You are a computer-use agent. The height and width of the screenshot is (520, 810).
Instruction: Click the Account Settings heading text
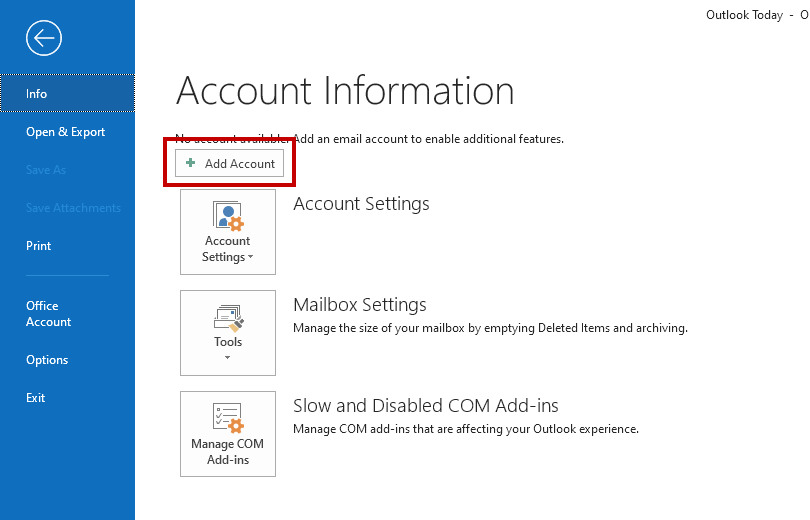(361, 204)
